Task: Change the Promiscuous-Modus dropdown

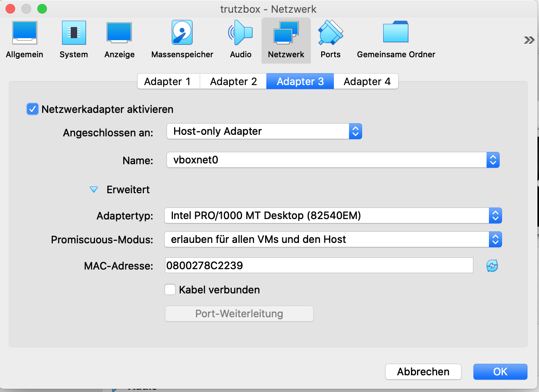Action: [x=333, y=239]
